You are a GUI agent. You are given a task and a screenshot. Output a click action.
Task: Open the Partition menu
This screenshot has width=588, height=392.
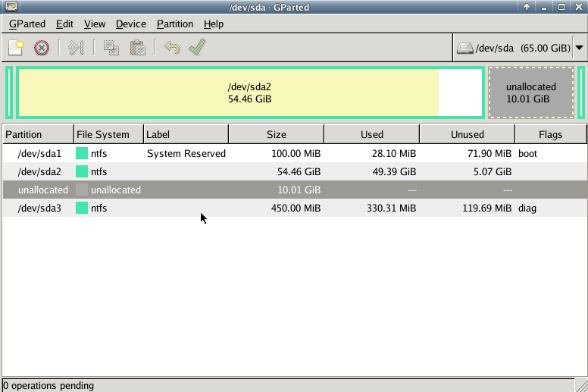point(175,24)
